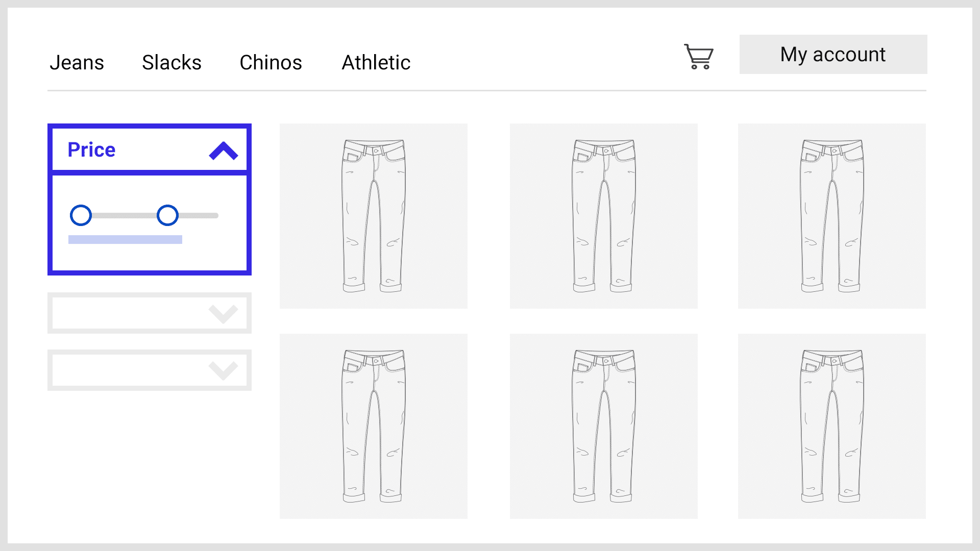This screenshot has height=551, width=980.
Task: Switch to the Slacks category
Action: (171, 62)
